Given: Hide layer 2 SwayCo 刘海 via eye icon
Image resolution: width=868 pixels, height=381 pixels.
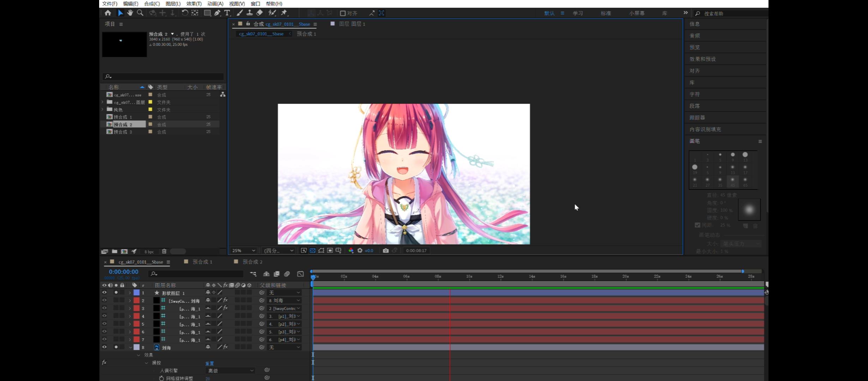Looking at the screenshot, I should pyautogui.click(x=104, y=300).
